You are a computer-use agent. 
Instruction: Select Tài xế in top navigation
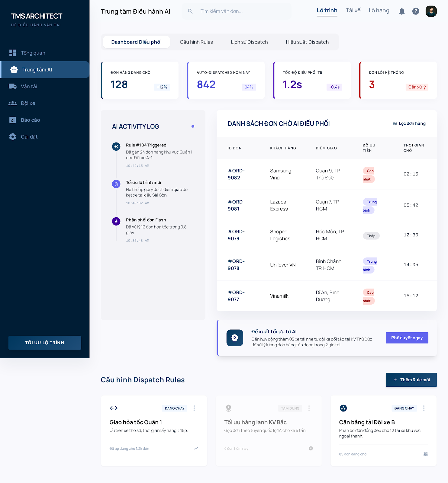pos(353,11)
